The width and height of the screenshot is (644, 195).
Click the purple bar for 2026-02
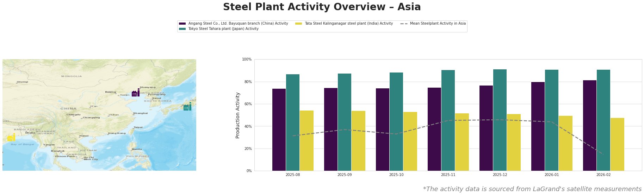coord(590,125)
